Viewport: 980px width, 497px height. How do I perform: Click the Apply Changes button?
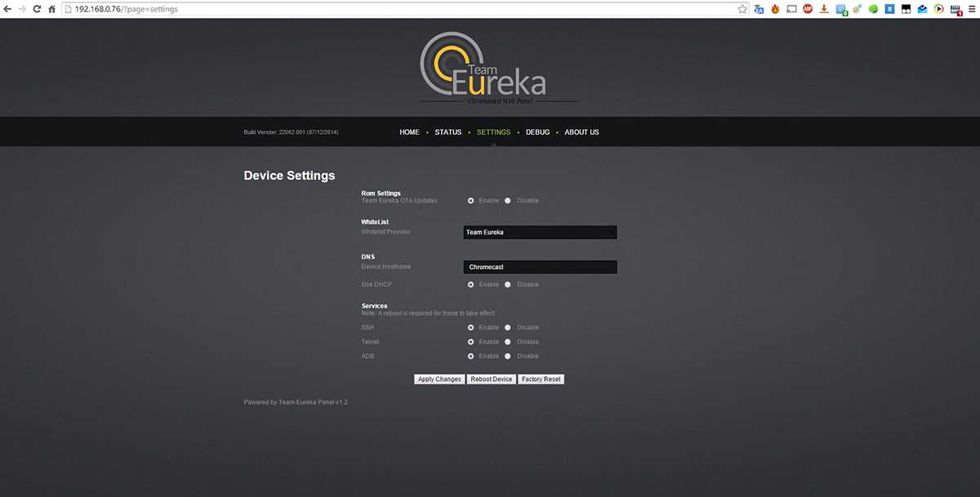[439, 379]
